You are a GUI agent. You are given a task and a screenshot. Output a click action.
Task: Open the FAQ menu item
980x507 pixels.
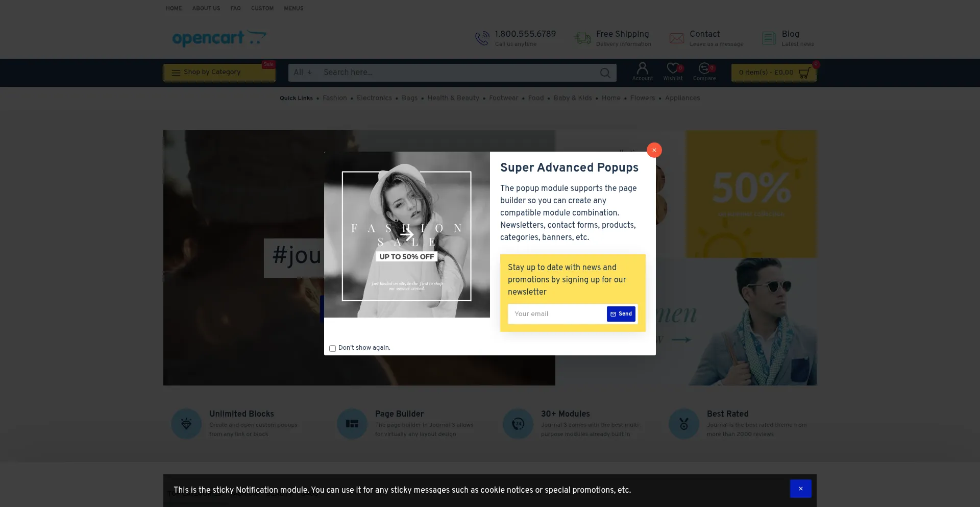235,8
